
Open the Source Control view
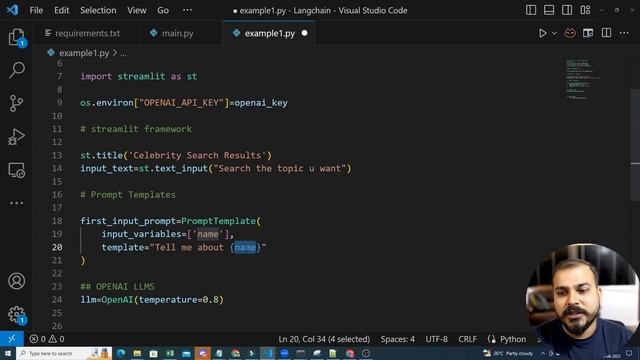pos(16,103)
